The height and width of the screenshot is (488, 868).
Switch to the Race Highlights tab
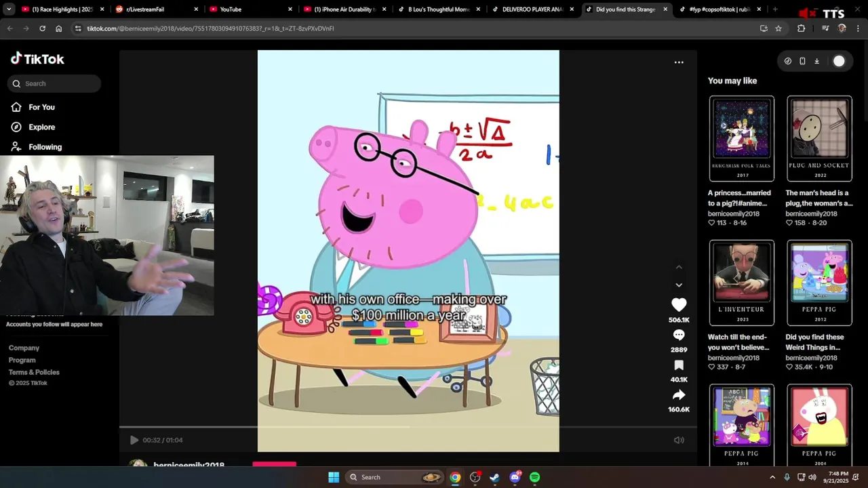(x=62, y=9)
